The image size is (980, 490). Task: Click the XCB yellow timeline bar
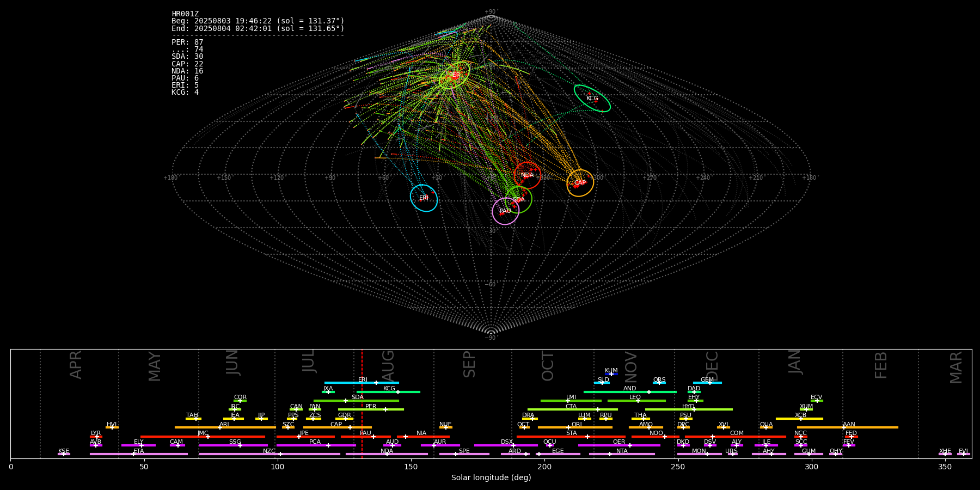[799, 418]
